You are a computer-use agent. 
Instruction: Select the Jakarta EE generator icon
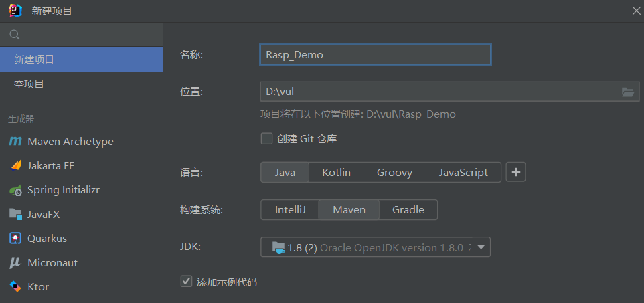15,166
